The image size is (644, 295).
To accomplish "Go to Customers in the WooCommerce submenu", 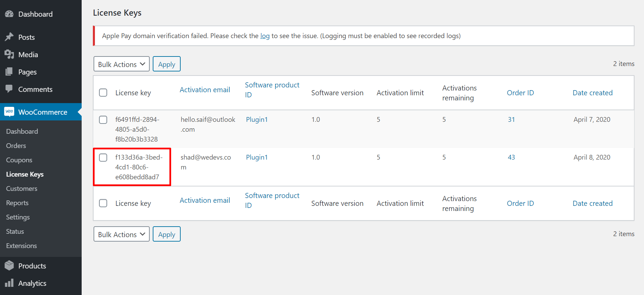I will 22,189.
